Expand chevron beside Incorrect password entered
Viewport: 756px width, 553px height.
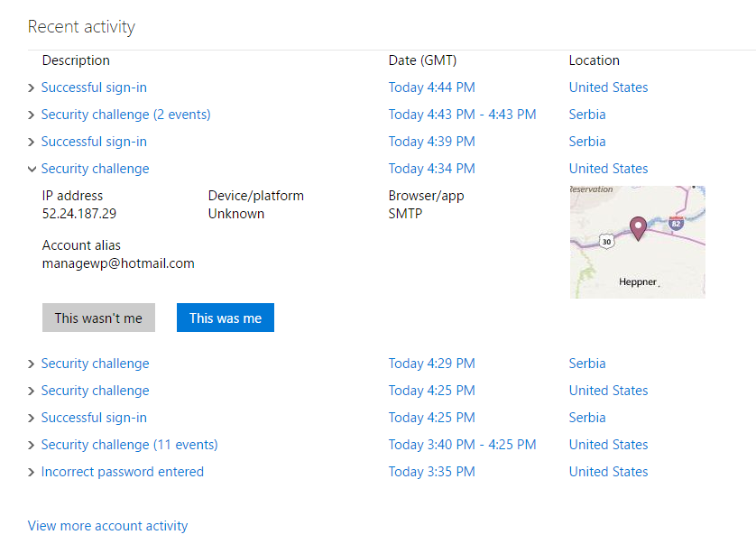pos(32,473)
